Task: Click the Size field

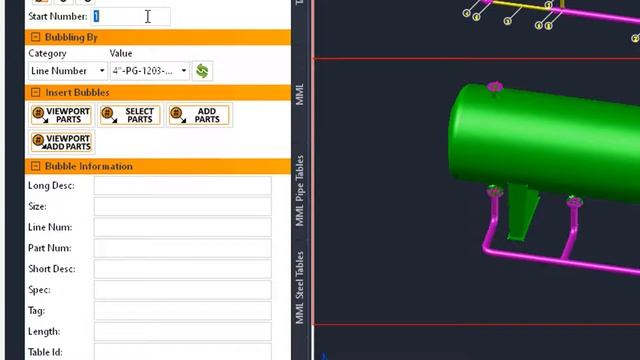Action: [x=182, y=207]
